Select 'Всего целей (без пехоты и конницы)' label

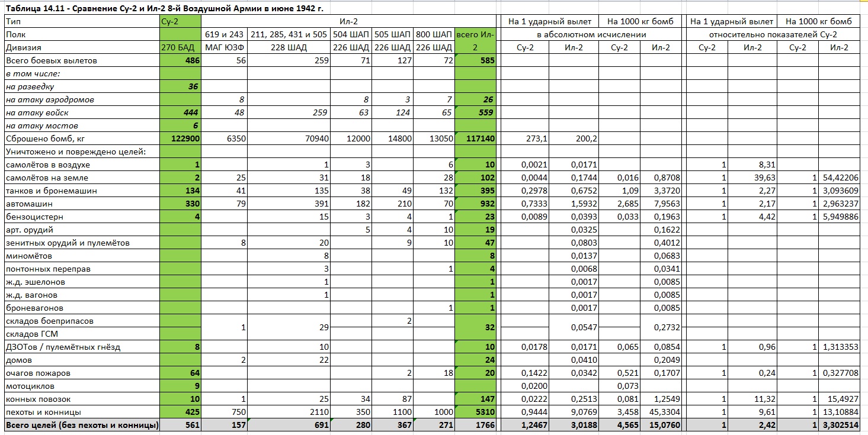(82, 425)
